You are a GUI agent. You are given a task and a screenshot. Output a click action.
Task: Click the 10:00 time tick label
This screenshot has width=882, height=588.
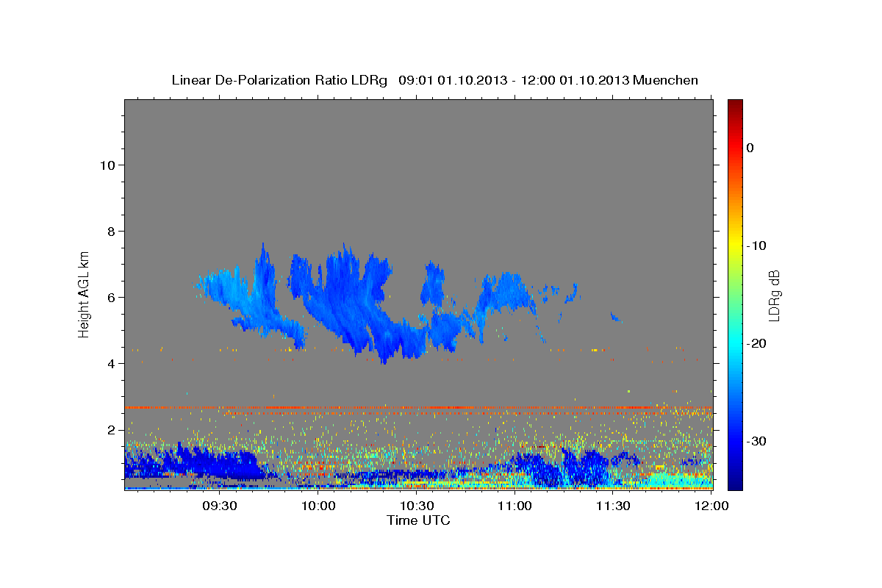[318, 506]
